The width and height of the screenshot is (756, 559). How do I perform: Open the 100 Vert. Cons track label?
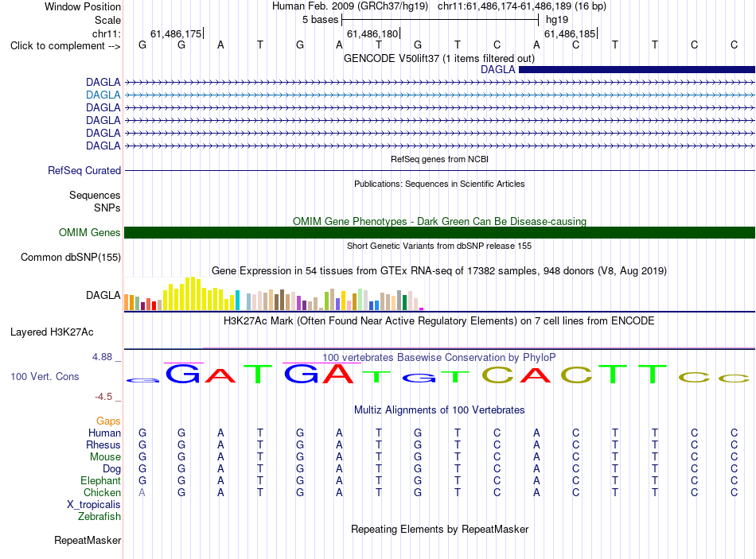(x=45, y=376)
